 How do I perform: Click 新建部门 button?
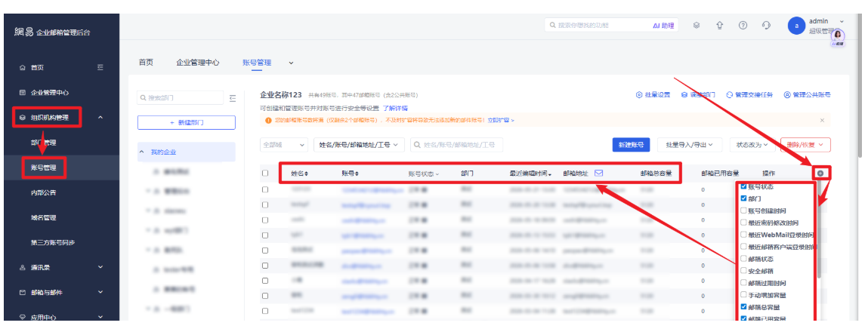(x=187, y=123)
